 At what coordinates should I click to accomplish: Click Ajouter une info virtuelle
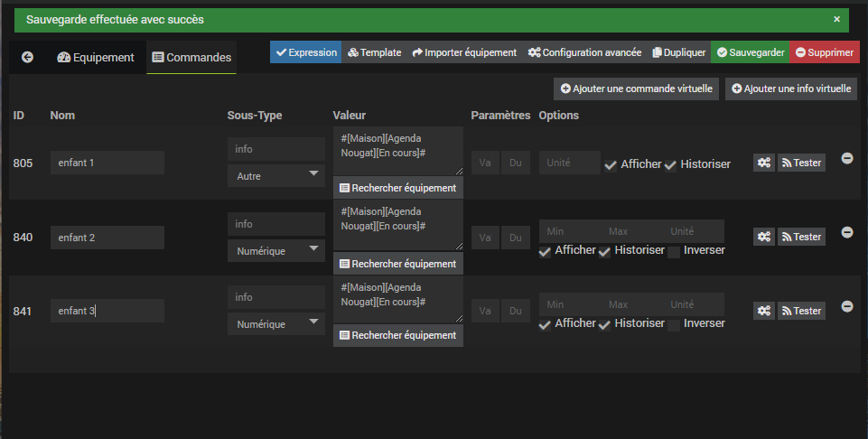[x=791, y=89]
